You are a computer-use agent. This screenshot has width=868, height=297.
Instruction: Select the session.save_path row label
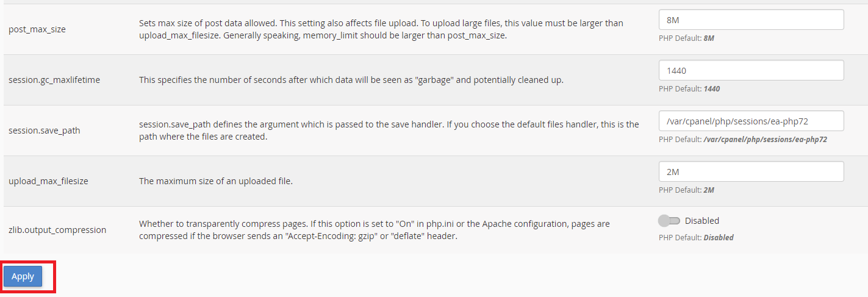(45, 131)
